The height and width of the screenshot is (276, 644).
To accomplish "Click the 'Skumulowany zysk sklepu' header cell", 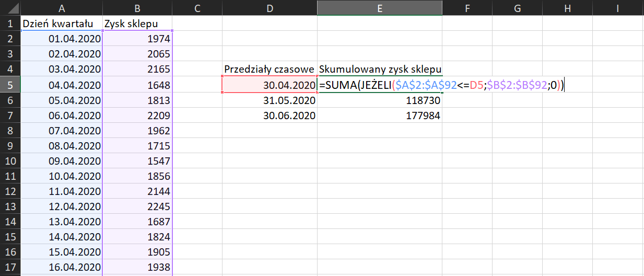I will [380, 69].
